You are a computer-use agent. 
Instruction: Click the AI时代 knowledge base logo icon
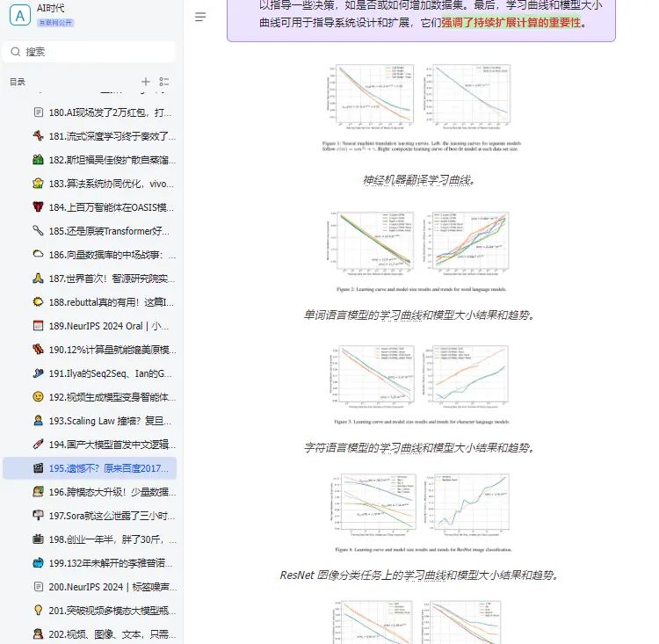tap(20, 14)
